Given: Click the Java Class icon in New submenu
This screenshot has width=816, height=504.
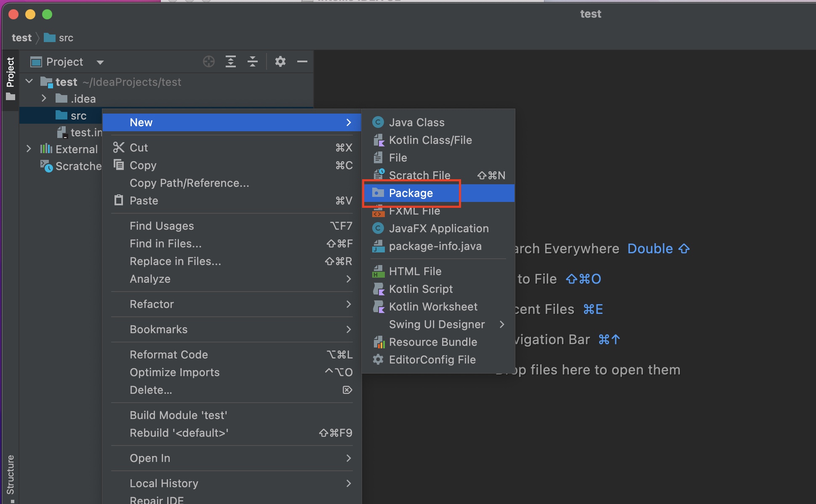Looking at the screenshot, I should pos(378,122).
